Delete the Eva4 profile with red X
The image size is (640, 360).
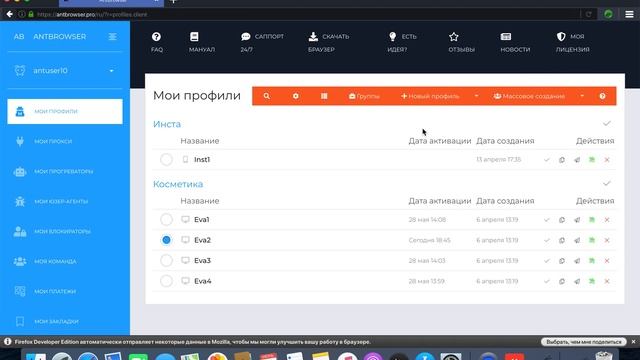point(607,281)
